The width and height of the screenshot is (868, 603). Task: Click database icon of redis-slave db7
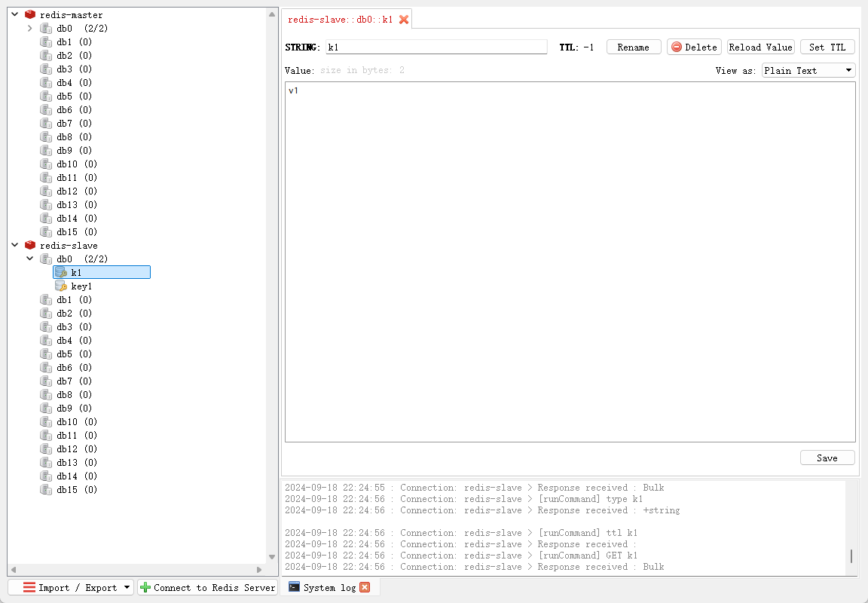[x=46, y=381]
